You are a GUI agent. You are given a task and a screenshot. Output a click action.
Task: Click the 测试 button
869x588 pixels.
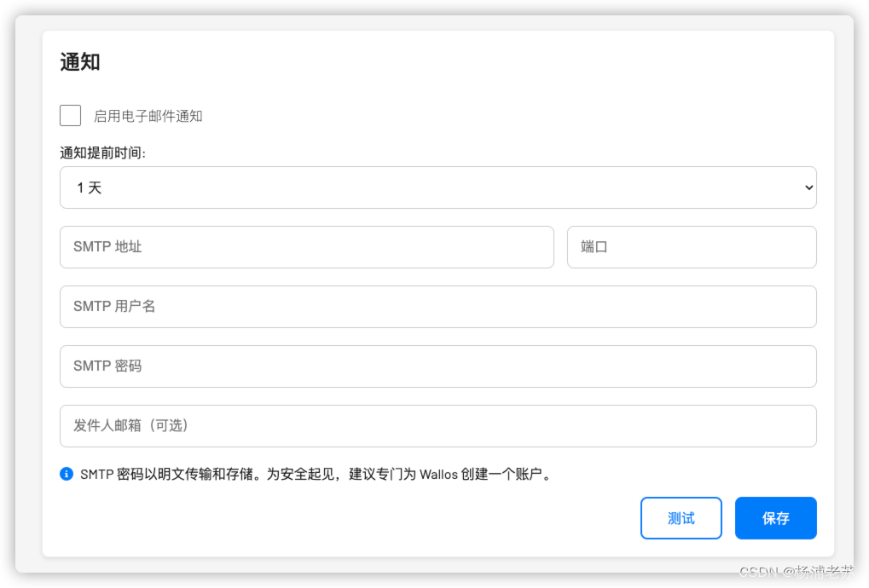(x=681, y=518)
